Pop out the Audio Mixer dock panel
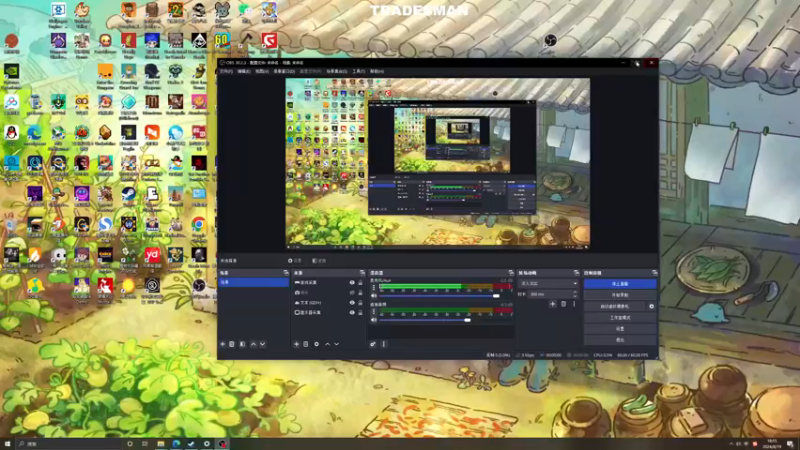800x450 pixels. pyautogui.click(x=511, y=273)
